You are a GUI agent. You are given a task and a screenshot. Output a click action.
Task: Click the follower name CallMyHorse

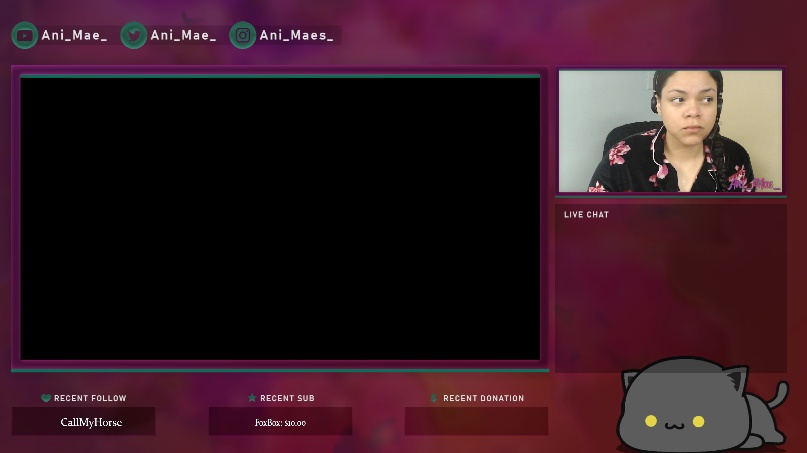pyautogui.click(x=91, y=422)
